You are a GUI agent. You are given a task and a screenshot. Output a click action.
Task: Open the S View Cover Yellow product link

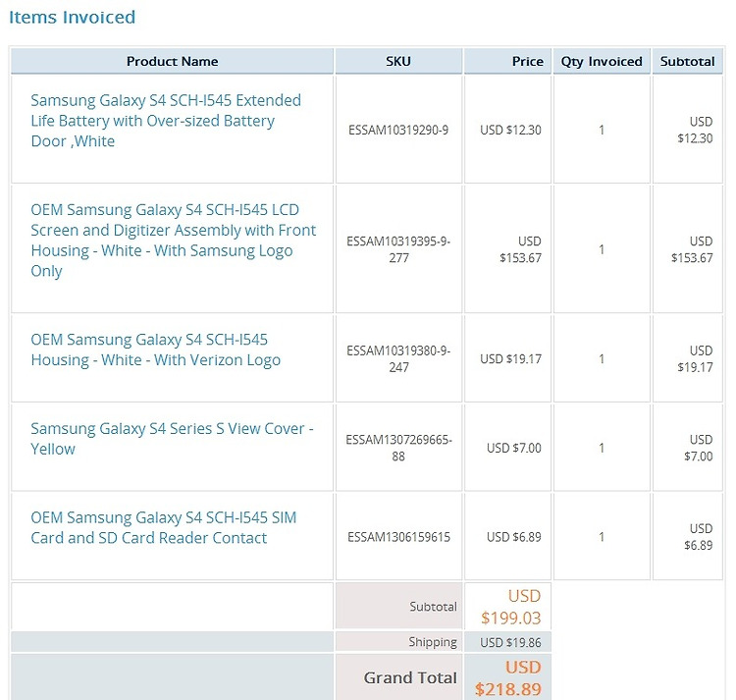[x=172, y=439]
